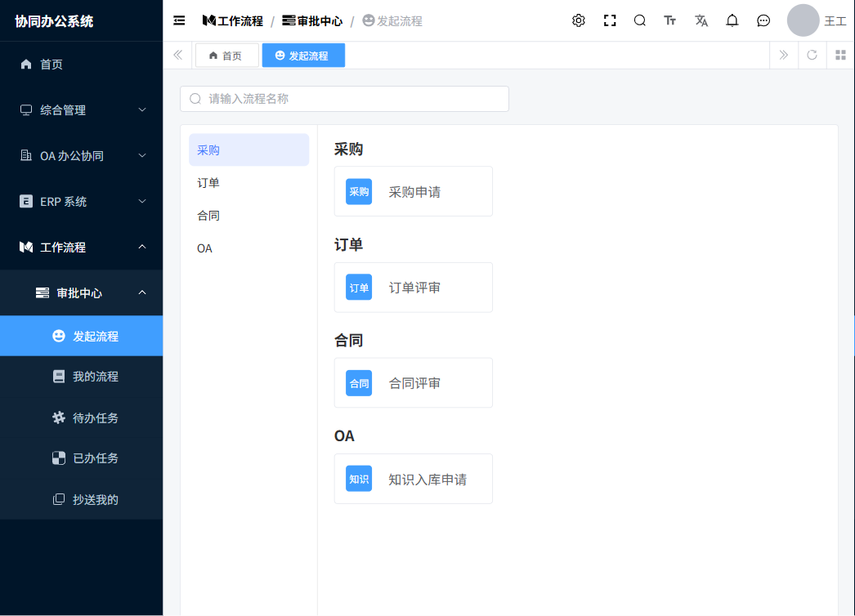Select OA category in left list

pos(248,248)
